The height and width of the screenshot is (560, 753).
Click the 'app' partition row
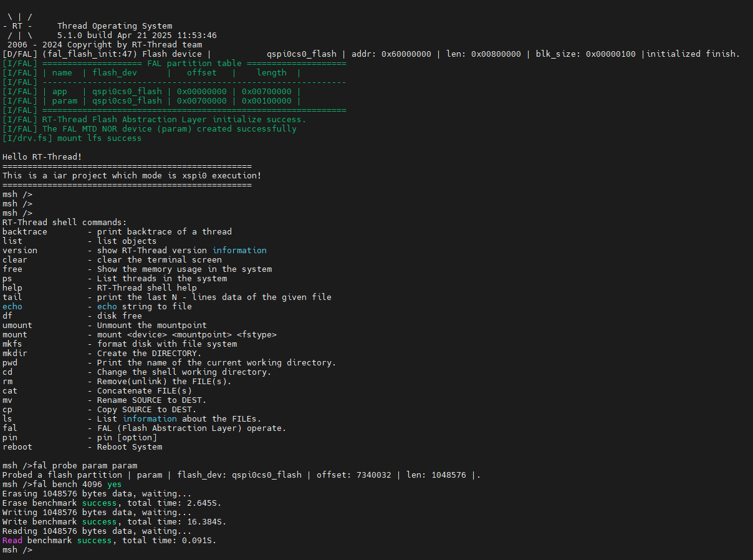click(x=151, y=92)
